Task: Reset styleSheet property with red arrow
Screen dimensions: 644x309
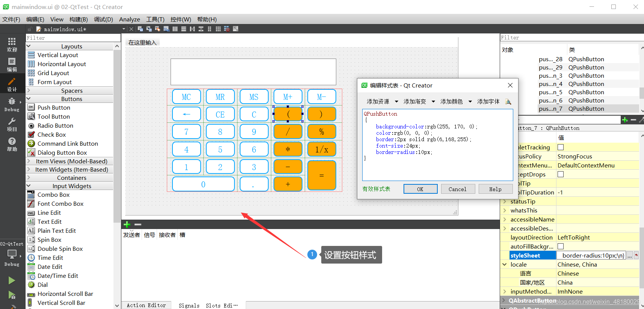Action: point(636,255)
